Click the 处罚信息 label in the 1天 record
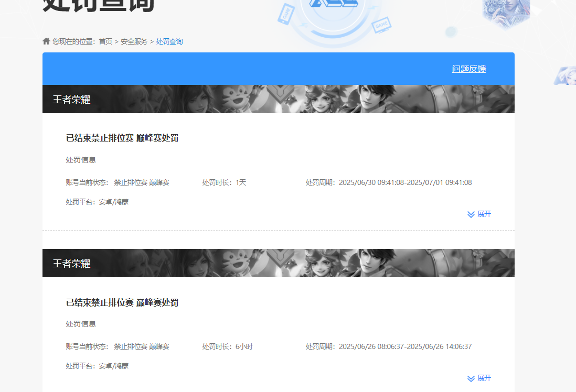Viewport: 576px width, 392px height. 81,160
